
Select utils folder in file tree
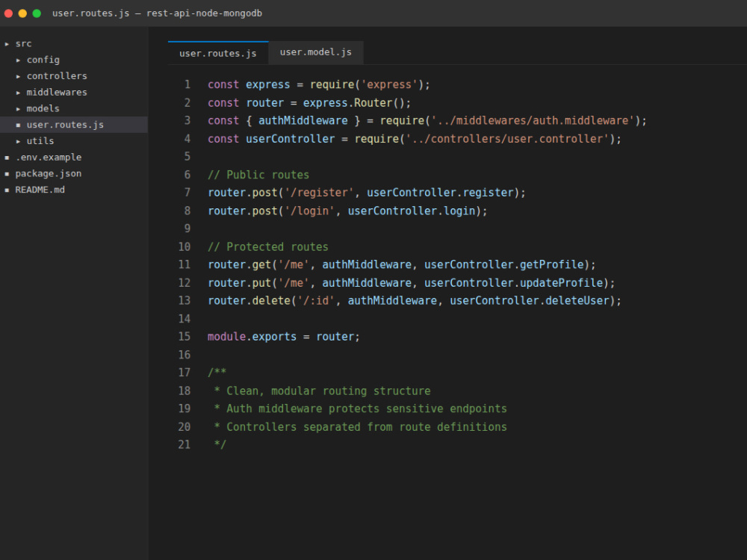coord(40,141)
